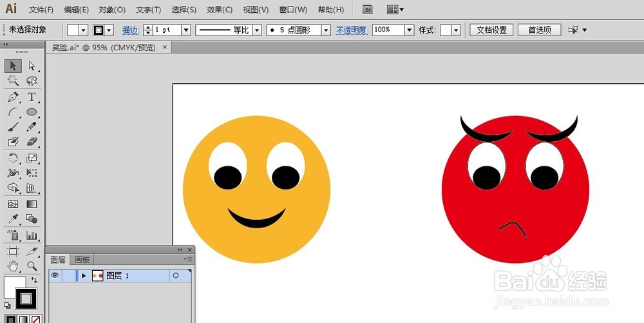The image size is (644, 323).
Task: Swap fill and stroke colors
Action: 34,280
